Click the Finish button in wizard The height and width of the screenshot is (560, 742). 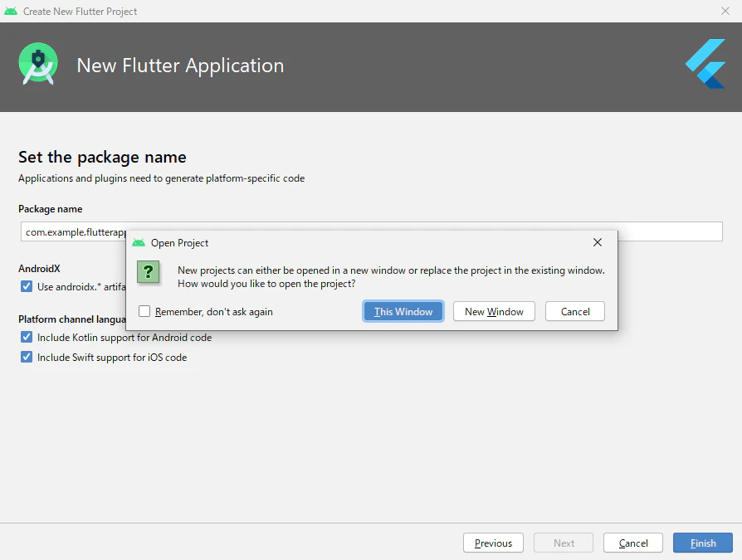[x=703, y=543]
